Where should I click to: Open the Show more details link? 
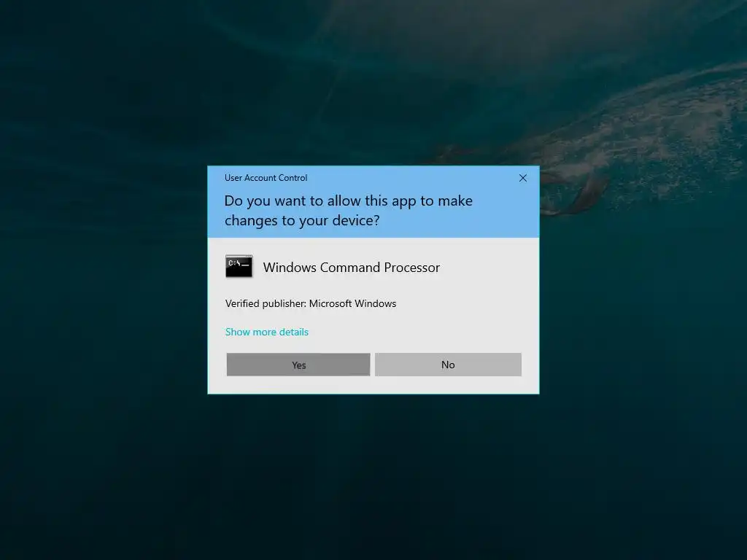(267, 332)
